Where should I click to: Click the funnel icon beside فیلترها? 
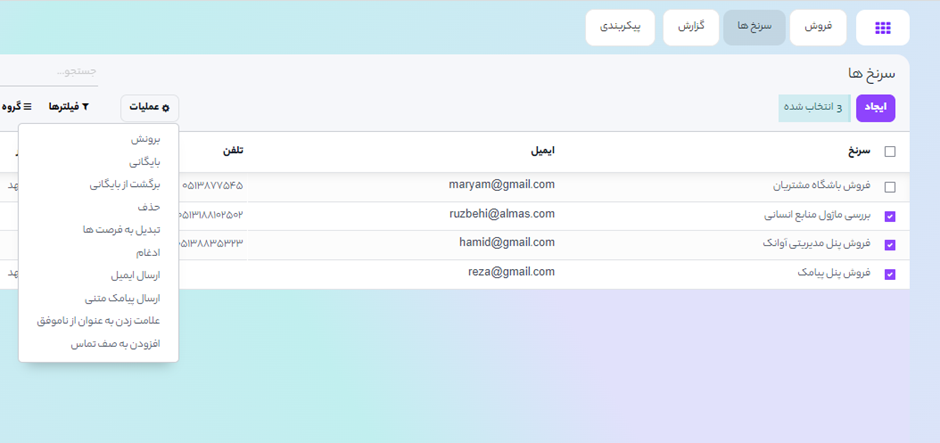pyautogui.click(x=85, y=107)
